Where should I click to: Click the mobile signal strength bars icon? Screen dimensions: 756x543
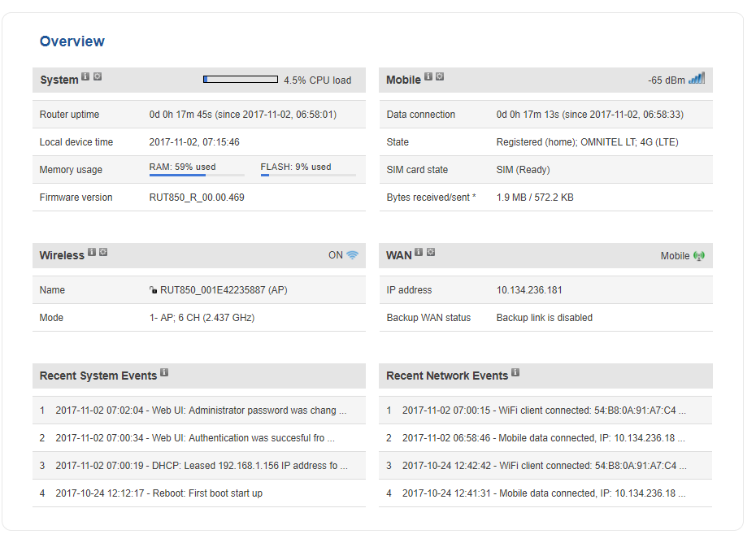[x=697, y=79]
